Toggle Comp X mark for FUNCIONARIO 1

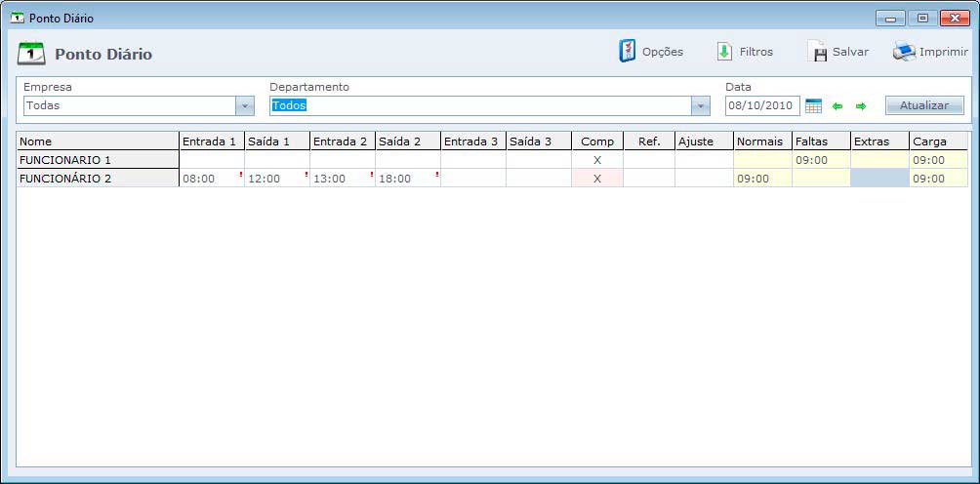point(597,160)
